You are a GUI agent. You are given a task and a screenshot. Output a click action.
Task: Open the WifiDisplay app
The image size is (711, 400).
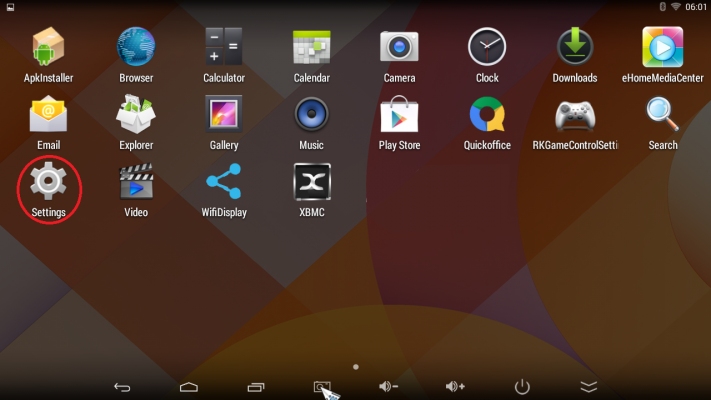224,190
